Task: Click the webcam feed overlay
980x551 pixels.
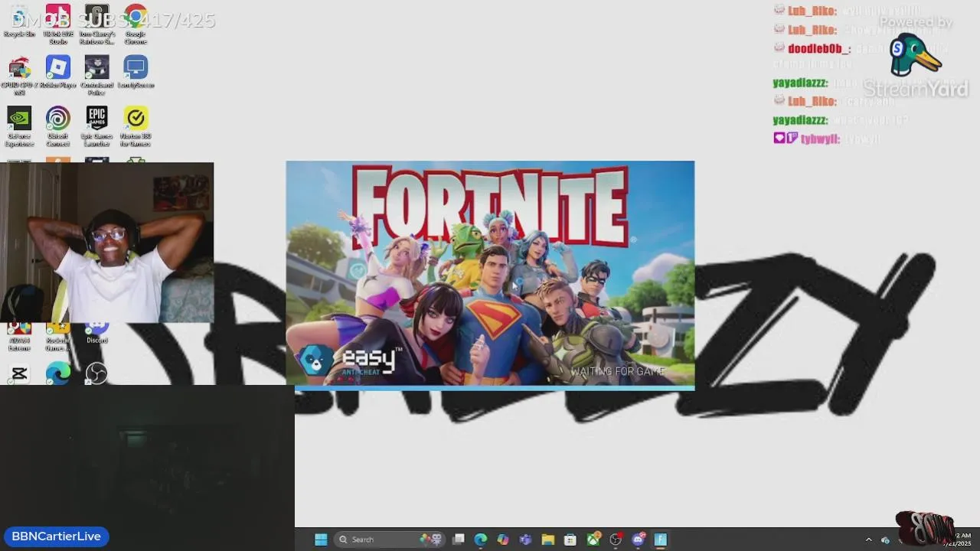Action: click(x=106, y=242)
